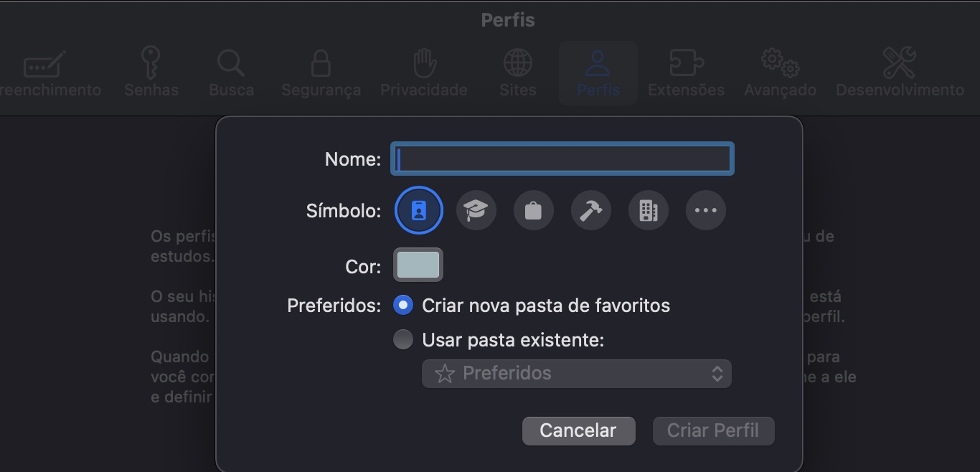Open the Extensões settings pane
The height and width of the screenshot is (472, 980).
[685, 72]
